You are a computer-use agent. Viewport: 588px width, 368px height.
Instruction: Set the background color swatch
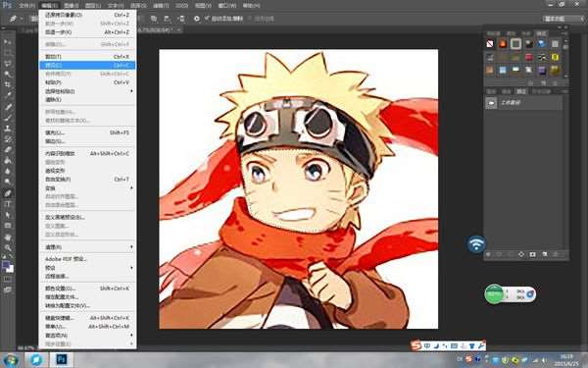pos(10,269)
